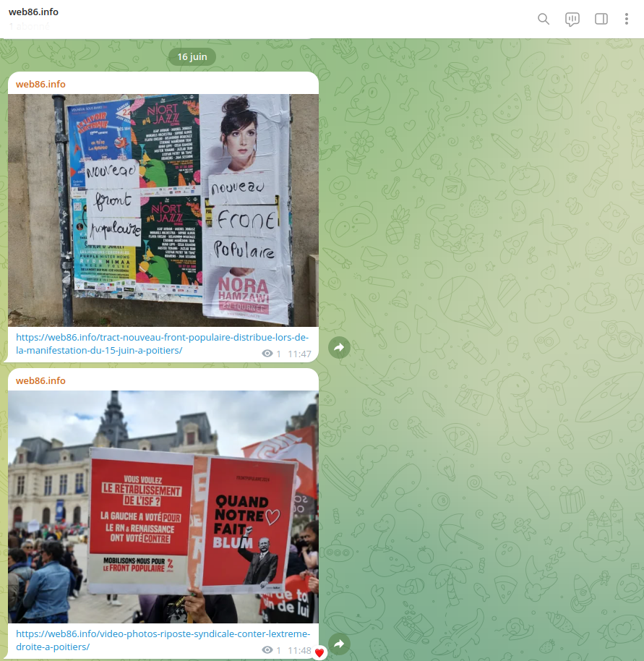644x661 pixels.
Task: Click the view count eye on second post
Action: 267,650
